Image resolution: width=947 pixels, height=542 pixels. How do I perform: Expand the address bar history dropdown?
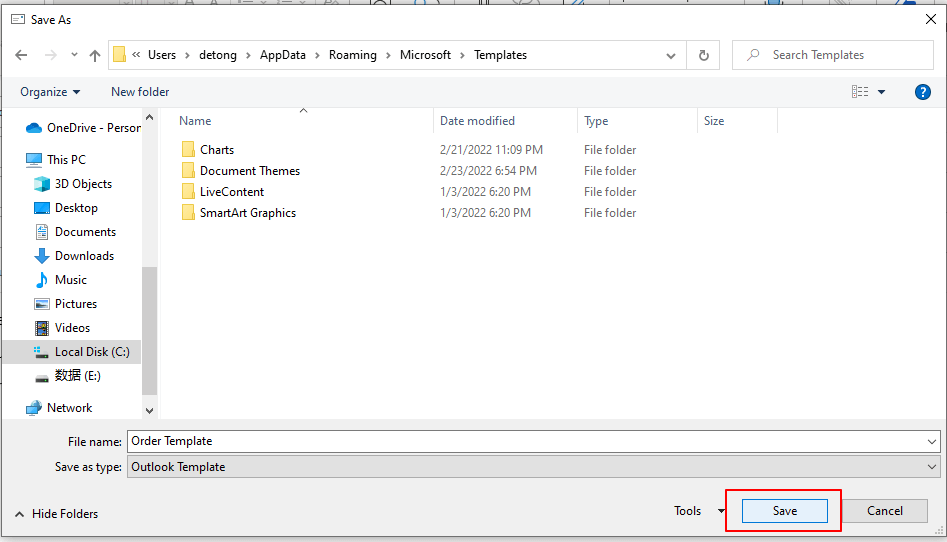tap(670, 56)
